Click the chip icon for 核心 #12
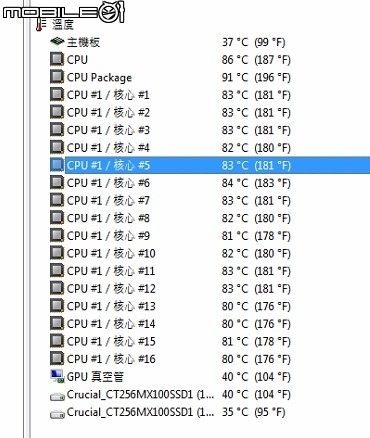The height and width of the screenshot is (438, 370). [x=57, y=288]
